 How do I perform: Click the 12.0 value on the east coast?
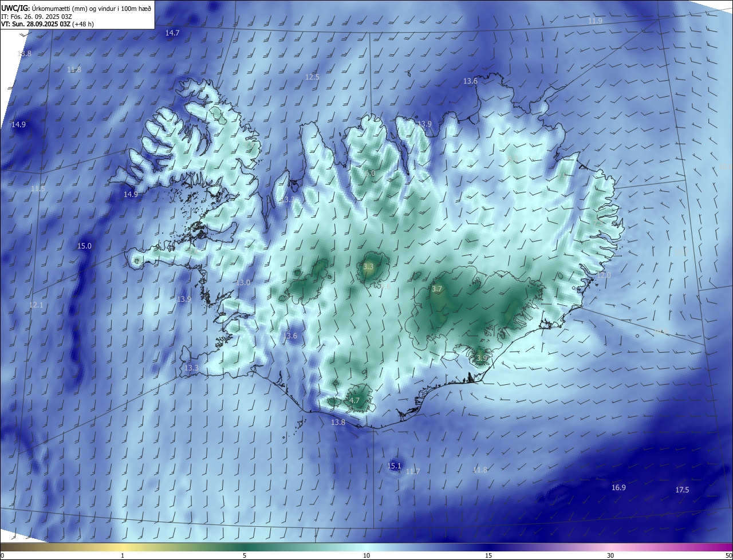(x=604, y=275)
